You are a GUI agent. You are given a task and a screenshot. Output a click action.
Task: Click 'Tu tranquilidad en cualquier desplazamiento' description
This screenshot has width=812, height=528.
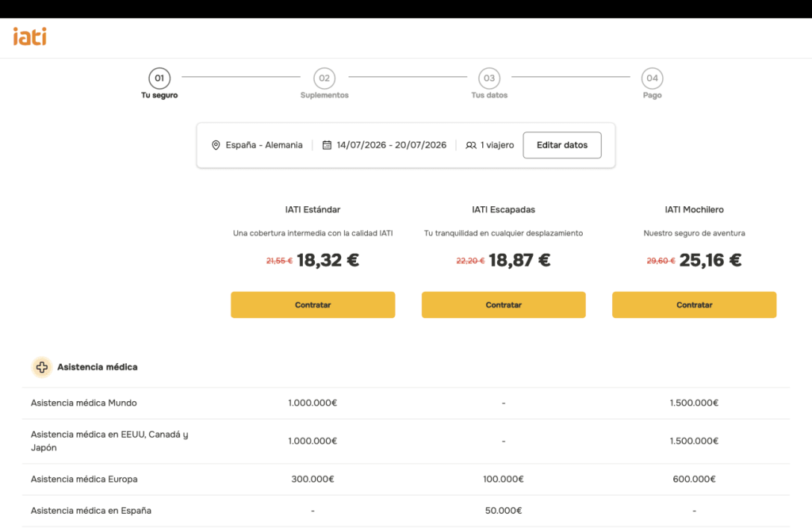point(504,233)
